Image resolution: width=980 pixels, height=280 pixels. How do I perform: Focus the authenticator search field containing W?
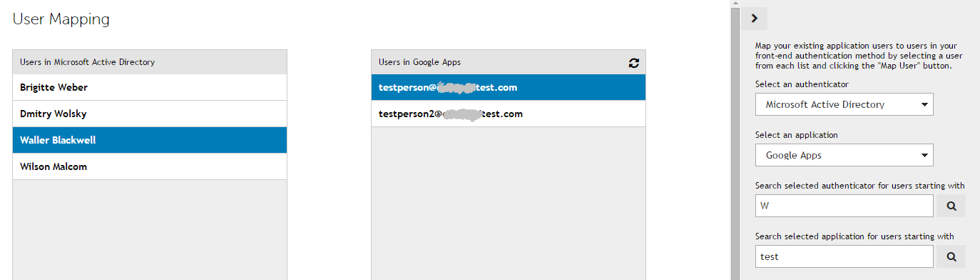844,206
